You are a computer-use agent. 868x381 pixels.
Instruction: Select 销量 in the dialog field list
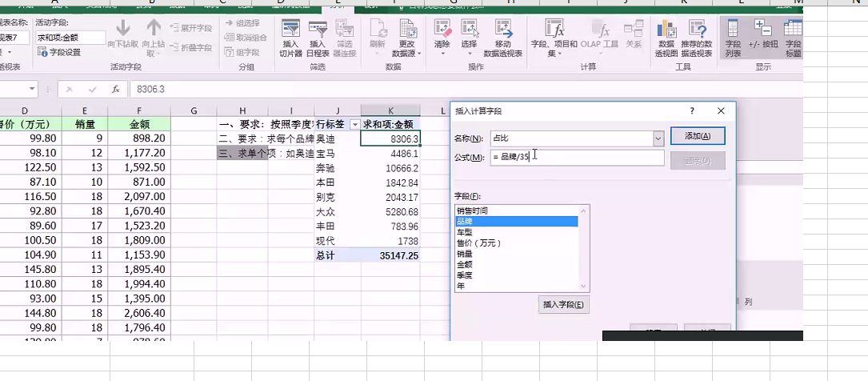coord(517,254)
